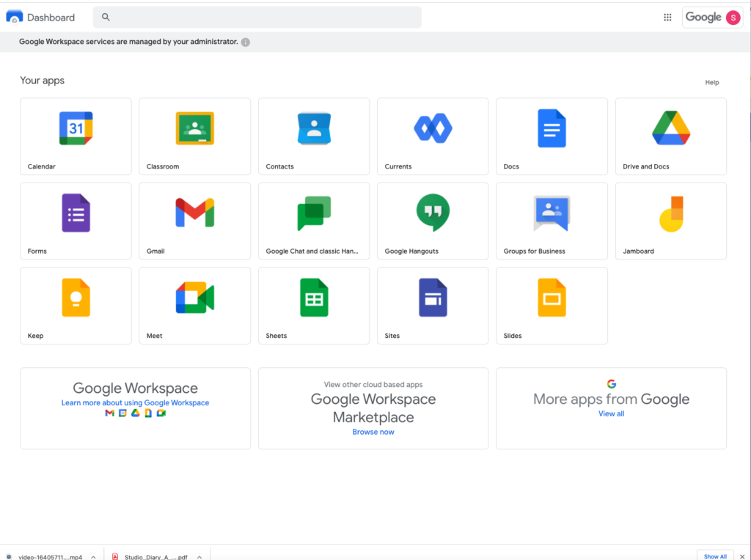Screen dimensions: 751x560
Task: Click Show All in downloads bar
Action: click(x=715, y=556)
